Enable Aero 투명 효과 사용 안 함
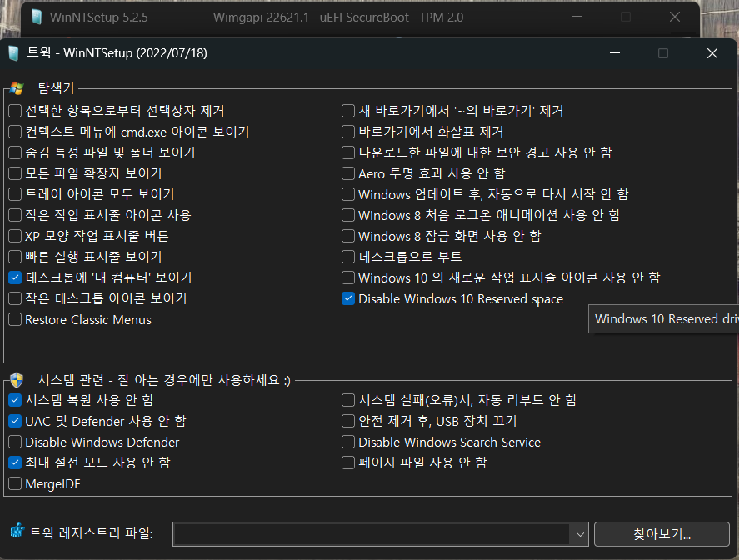This screenshot has height=560, width=739. coord(347,173)
